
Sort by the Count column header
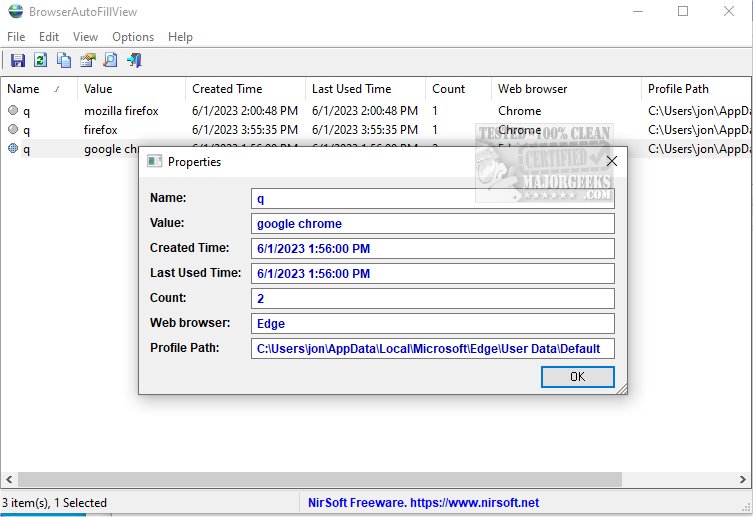[459, 89]
